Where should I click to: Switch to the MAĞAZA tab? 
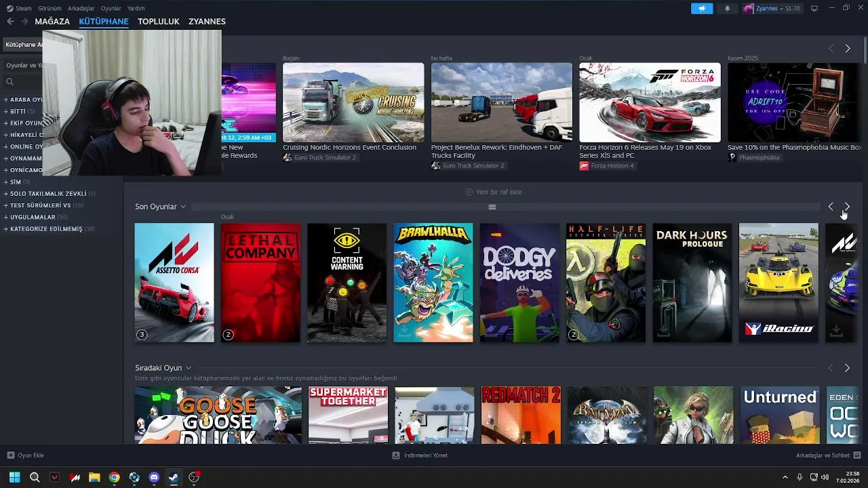point(52,22)
